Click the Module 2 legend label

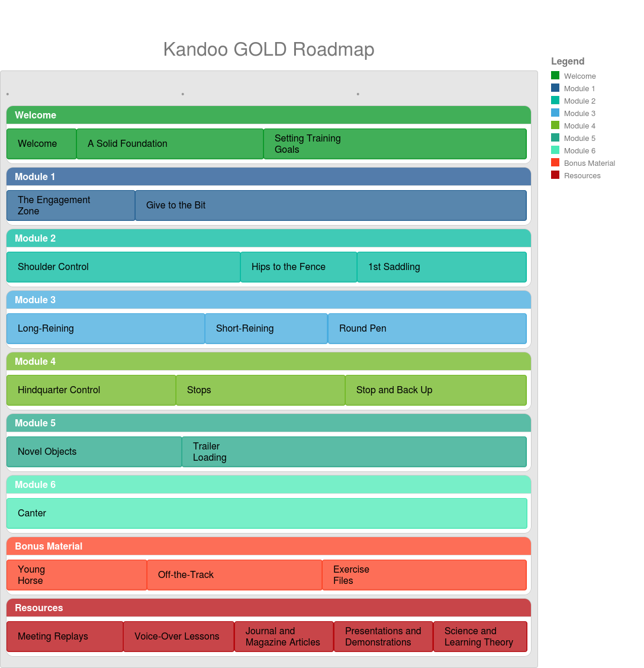click(x=579, y=101)
